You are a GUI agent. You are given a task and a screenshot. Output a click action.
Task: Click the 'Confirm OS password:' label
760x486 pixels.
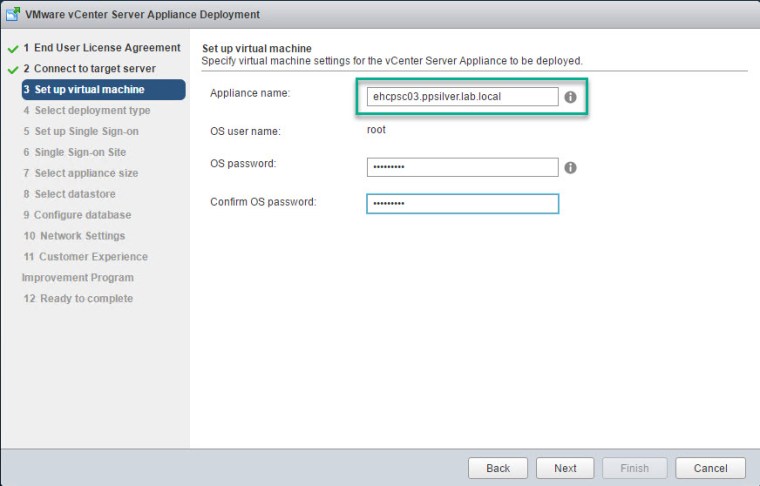tap(263, 202)
